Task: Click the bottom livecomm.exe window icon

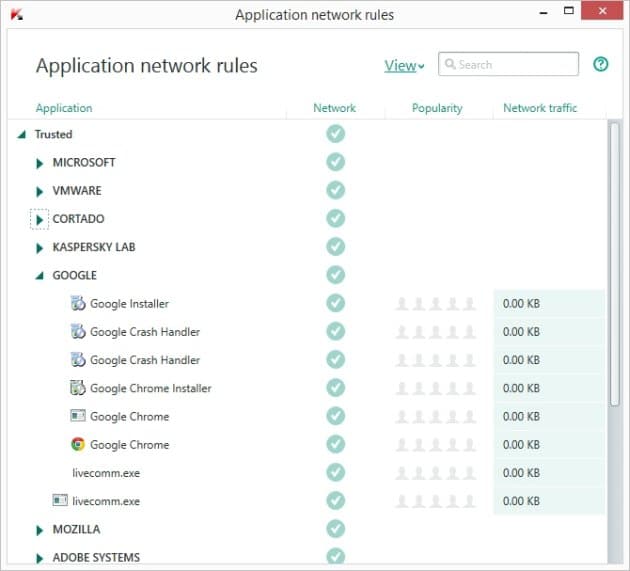Action: click(x=60, y=501)
